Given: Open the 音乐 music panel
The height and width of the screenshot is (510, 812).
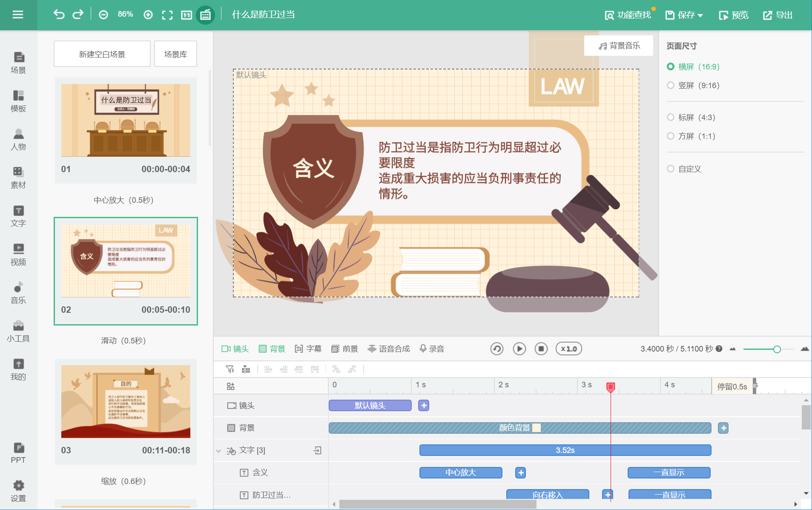Looking at the screenshot, I should (18, 293).
